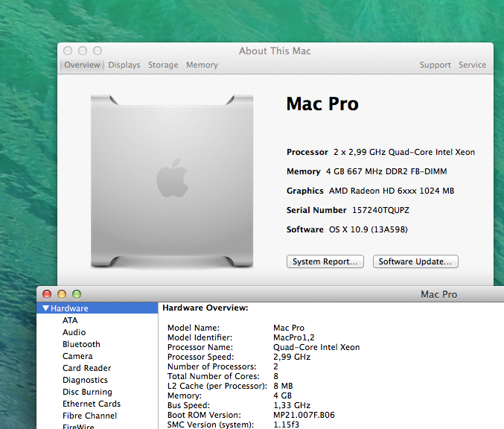Click the Mac Pro tower image
The height and width of the screenshot is (429, 504).
click(x=172, y=181)
